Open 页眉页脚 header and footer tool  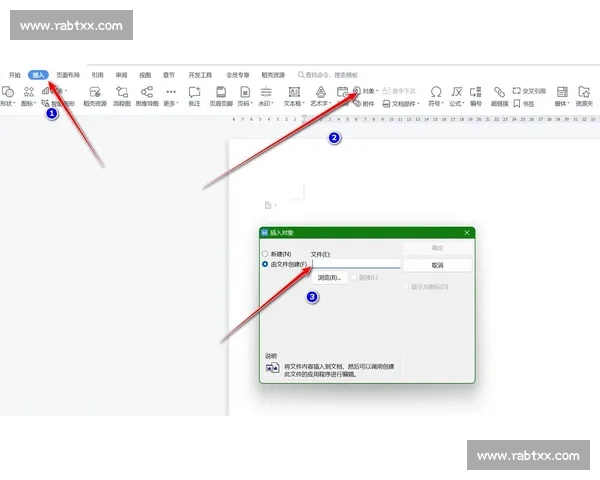(x=220, y=92)
